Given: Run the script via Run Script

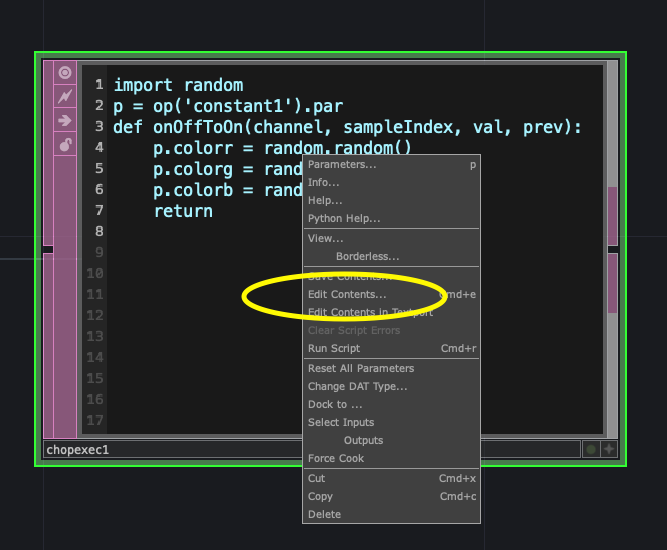Looking at the screenshot, I should [x=391, y=348].
